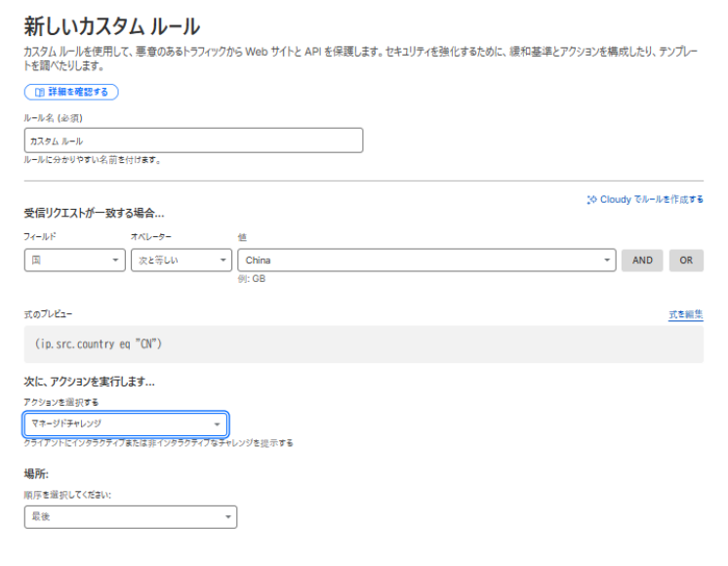The width and height of the screenshot is (728, 566).
Task: Focus the ルール名 text input
Action: (x=193, y=141)
